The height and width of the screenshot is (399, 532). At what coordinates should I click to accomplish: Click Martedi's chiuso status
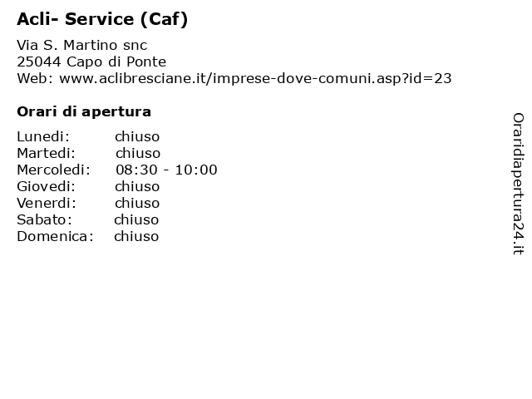coord(138,153)
